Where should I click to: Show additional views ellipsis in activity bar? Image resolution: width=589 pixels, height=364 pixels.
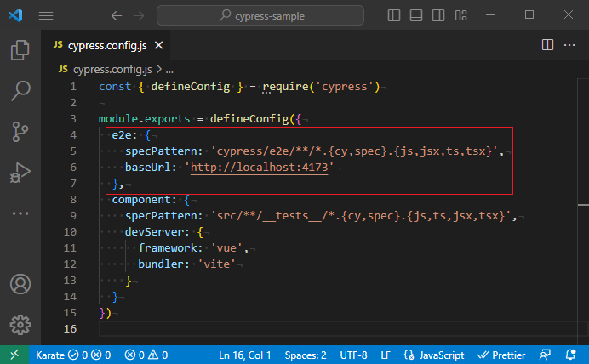tap(20, 213)
